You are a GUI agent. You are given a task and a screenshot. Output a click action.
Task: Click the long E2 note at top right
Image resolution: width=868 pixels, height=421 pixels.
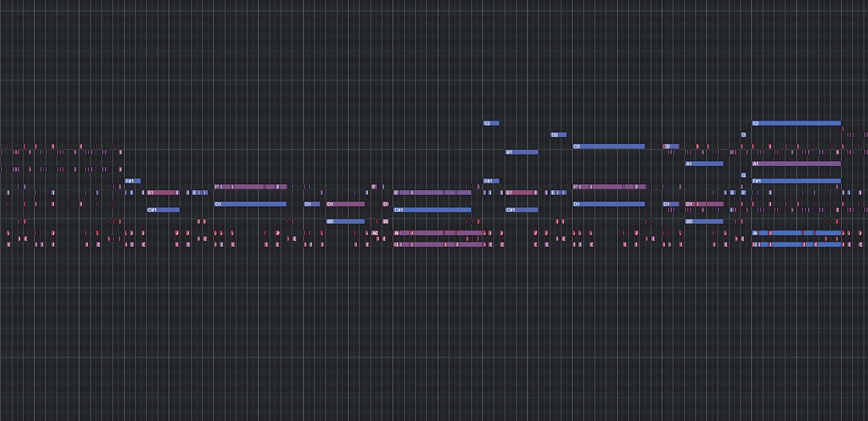(796, 123)
